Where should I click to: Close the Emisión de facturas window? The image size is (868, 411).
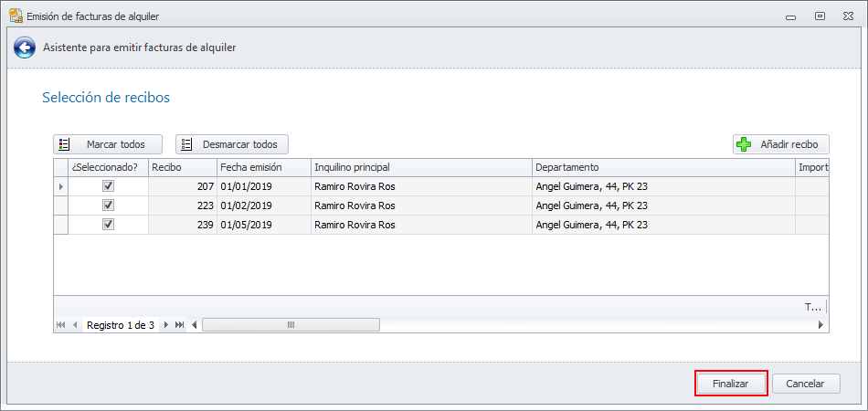[x=848, y=16]
